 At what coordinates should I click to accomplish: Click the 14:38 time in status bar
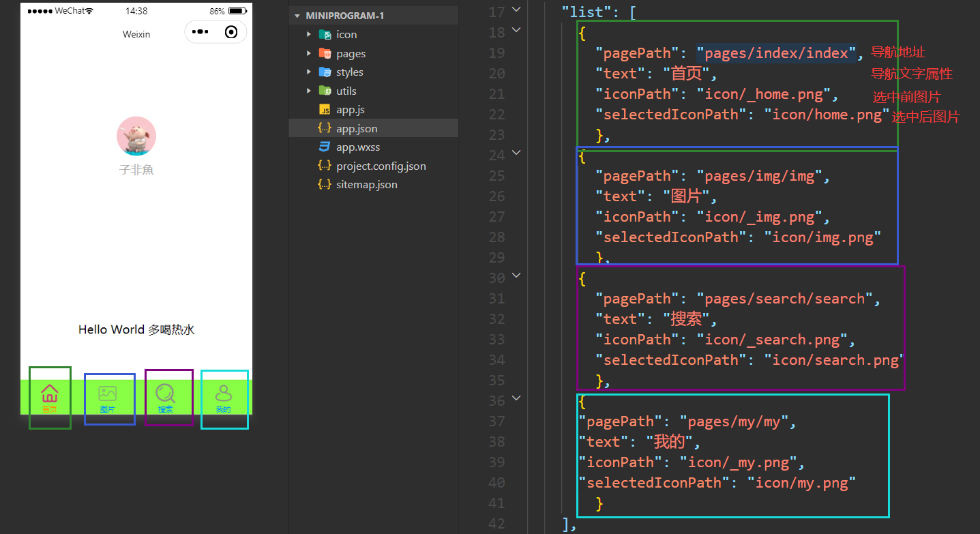[x=136, y=12]
